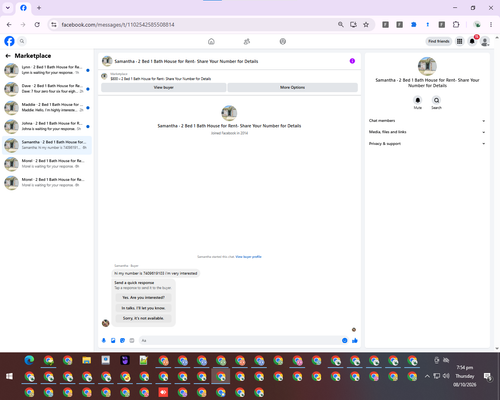
Task: Open Microsoft Edge from the taskbar
Action: tap(29, 360)
